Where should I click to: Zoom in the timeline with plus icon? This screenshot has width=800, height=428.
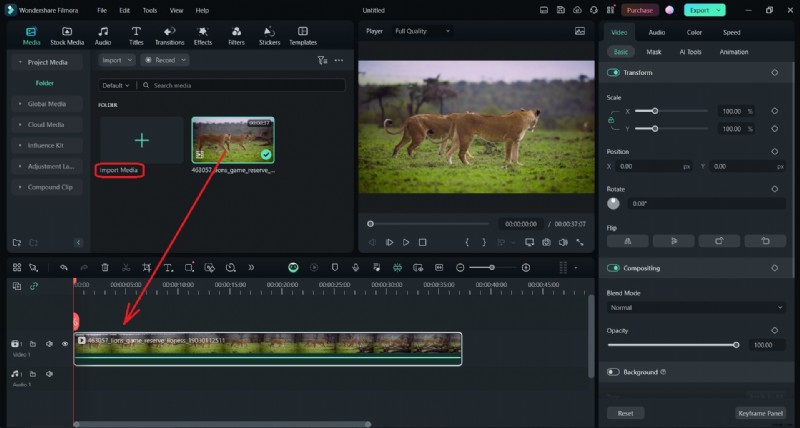(x=526, y=268)
